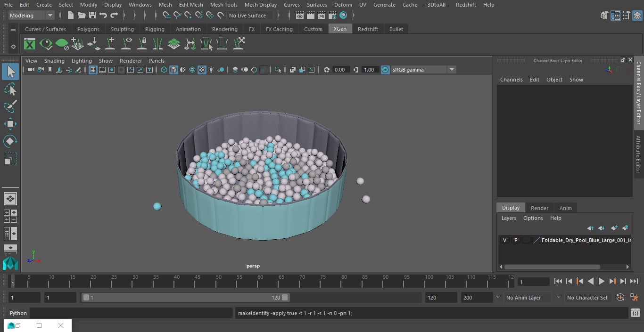
Task: Open the Channels menu in Channel Box
Action: pyautogui.click(x=511, y=80)
